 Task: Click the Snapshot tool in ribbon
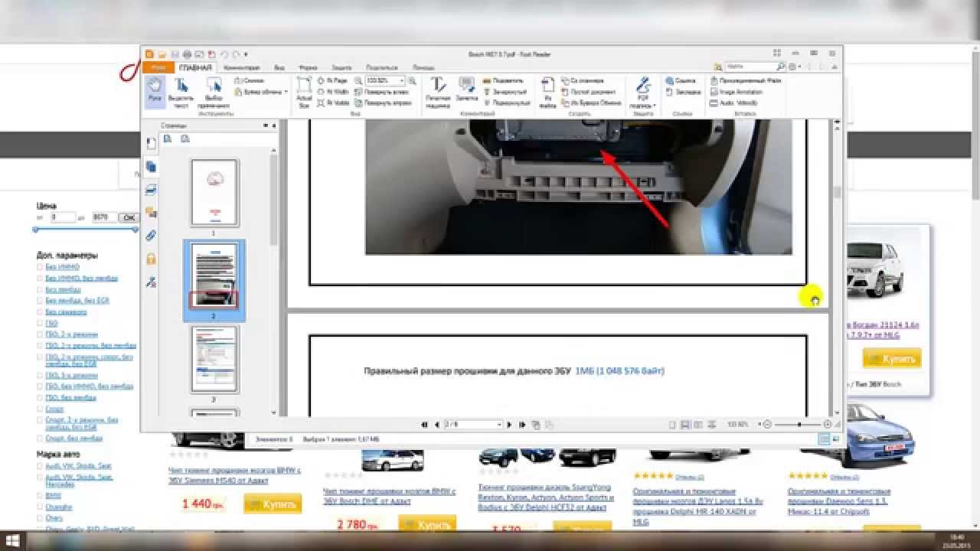tap(250, 80)
